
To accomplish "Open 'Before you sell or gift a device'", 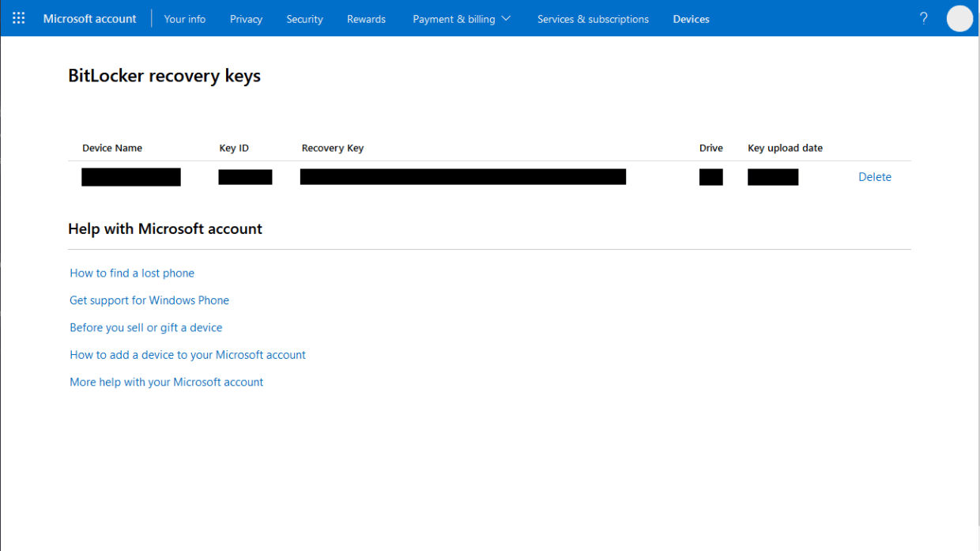I will 145,327.
